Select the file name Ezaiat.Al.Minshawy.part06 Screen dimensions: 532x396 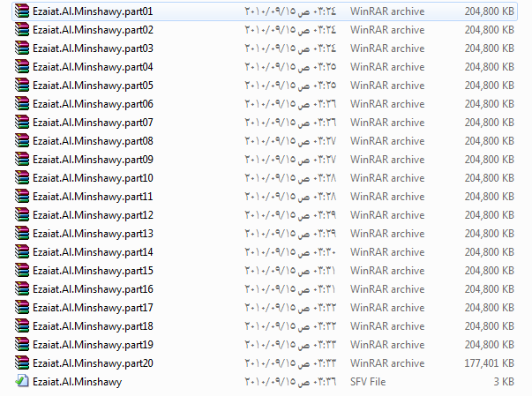(x=93, y=104)
